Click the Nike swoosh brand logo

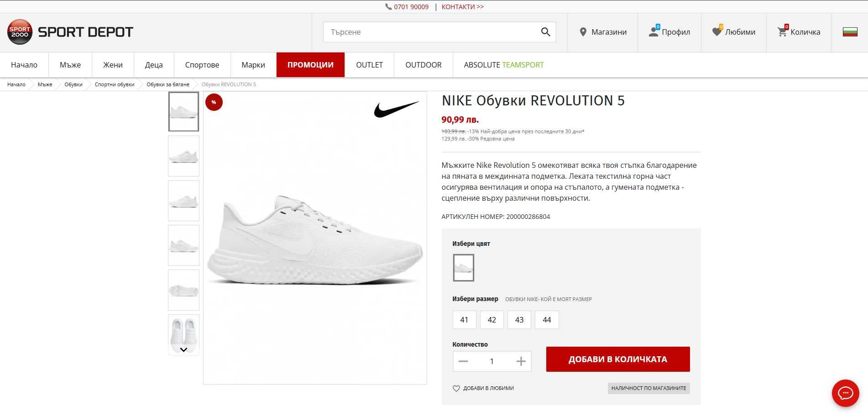396,109
